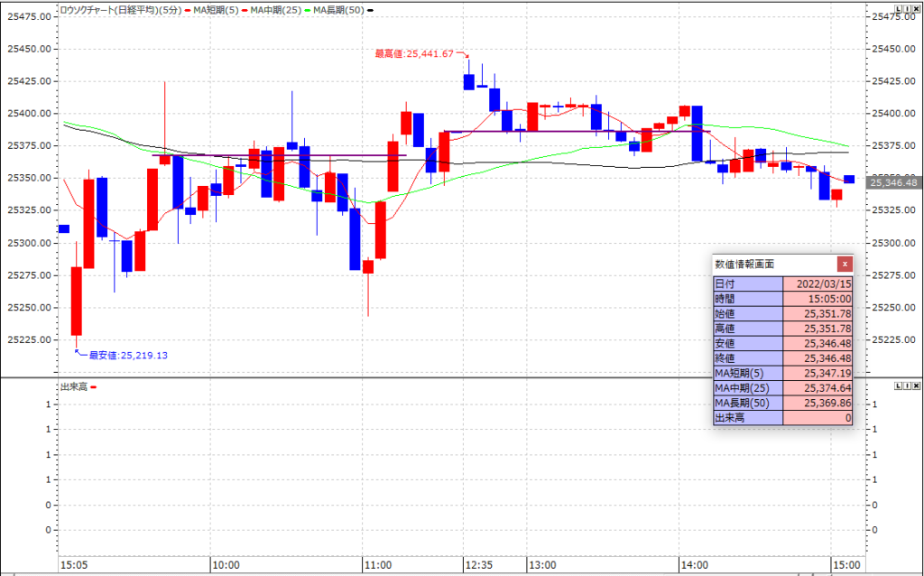Image resolution: width=924 pixels, height=576 pixels.
Task: Click the L button on the 出来高 volume pane
Action: (x=898, y=386)
